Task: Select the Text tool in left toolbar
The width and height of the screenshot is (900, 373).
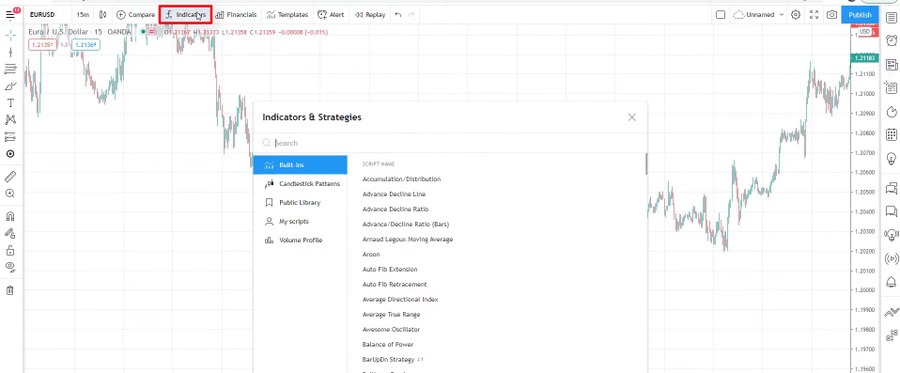Action: pyautogui.click(x=10, y=103)
